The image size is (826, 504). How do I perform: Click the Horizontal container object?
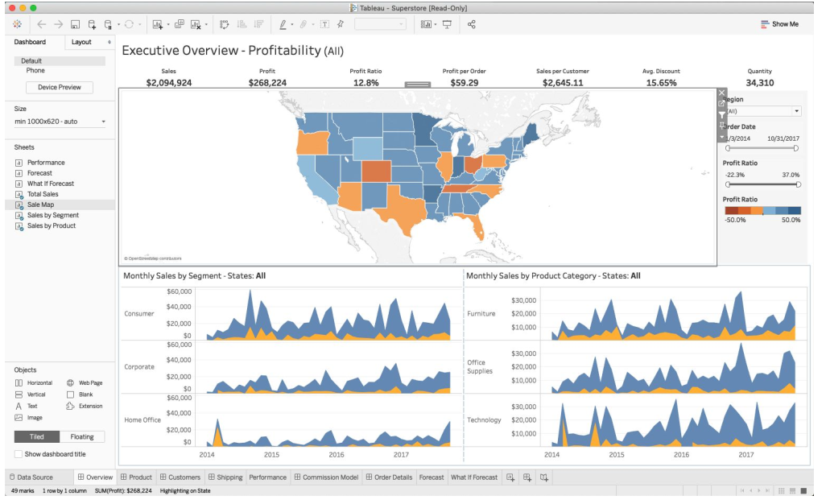pos(34,383)
